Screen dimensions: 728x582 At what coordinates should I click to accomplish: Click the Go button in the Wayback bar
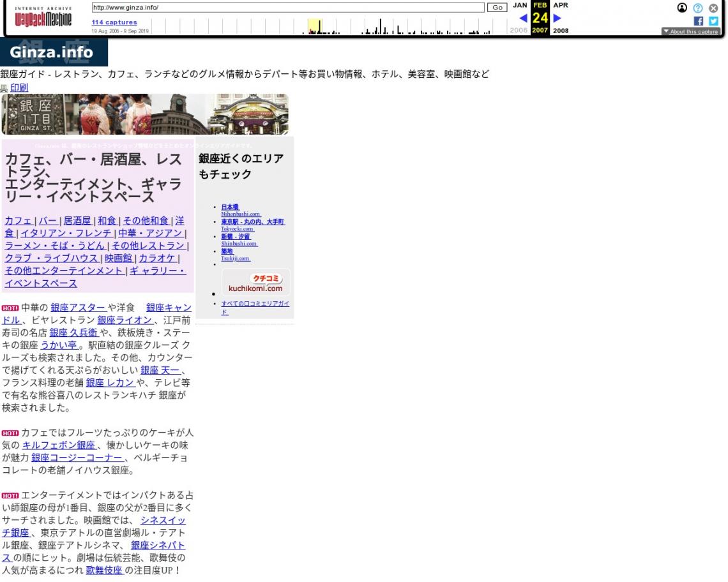tap(497, 8)
